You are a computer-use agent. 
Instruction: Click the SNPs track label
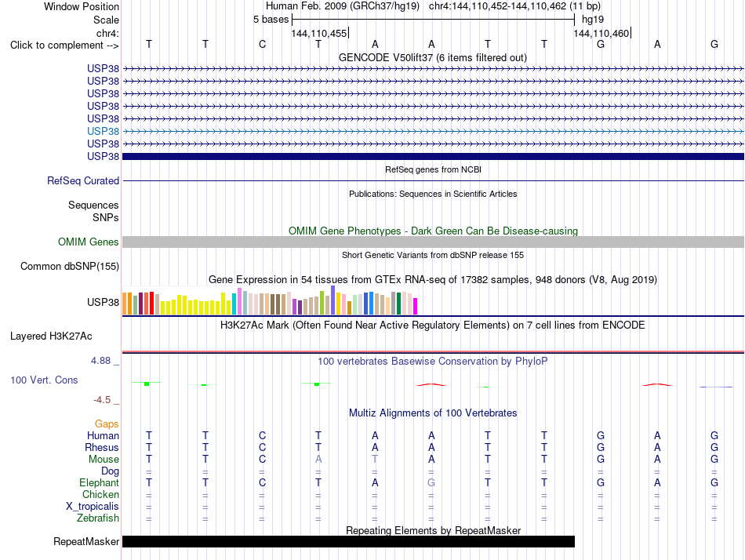pyautogui.click(x=106, y=217)
